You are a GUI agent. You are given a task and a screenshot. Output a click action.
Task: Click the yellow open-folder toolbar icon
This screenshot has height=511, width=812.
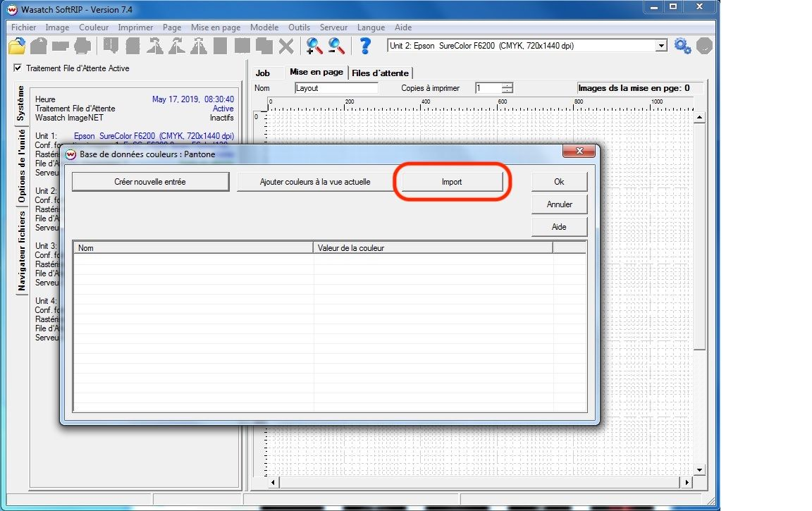point(17,46)
